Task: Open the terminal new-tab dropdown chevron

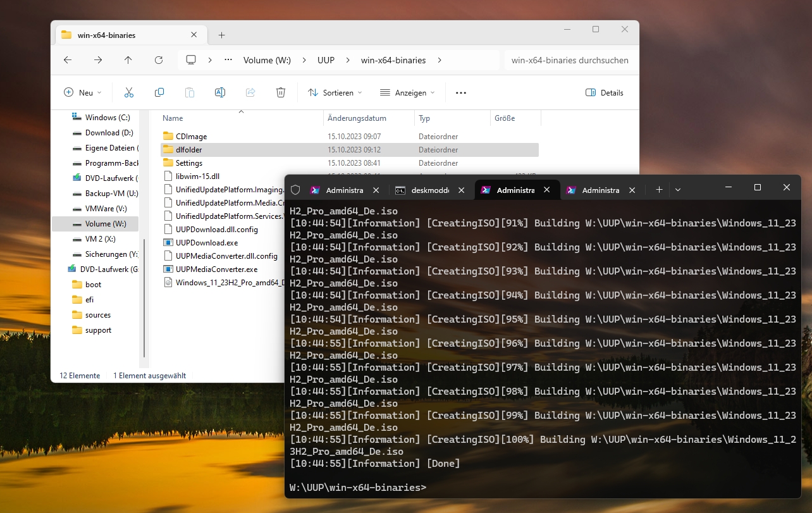Action: pos(678,190)
